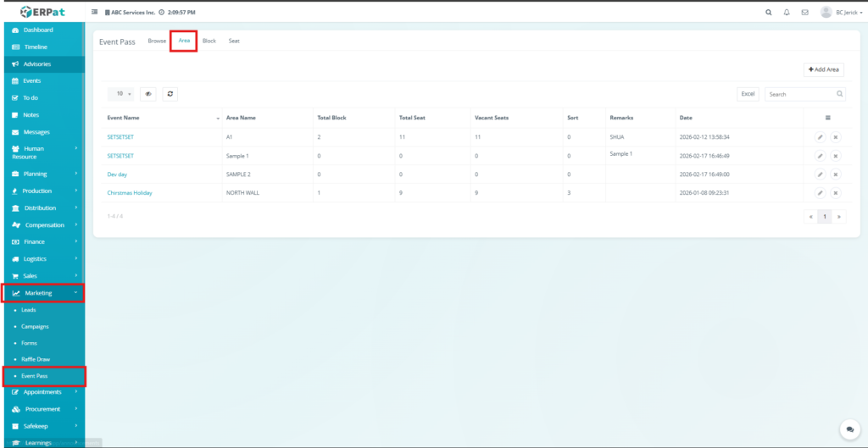
Task: Click the table Search input field
Action: click(800, 94)
